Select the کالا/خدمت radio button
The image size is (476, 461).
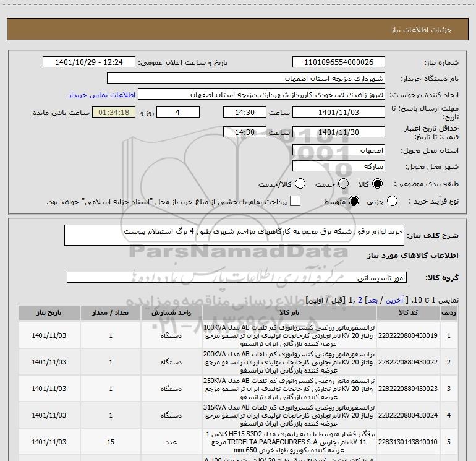pyautogui.click(x=300, y=184)
